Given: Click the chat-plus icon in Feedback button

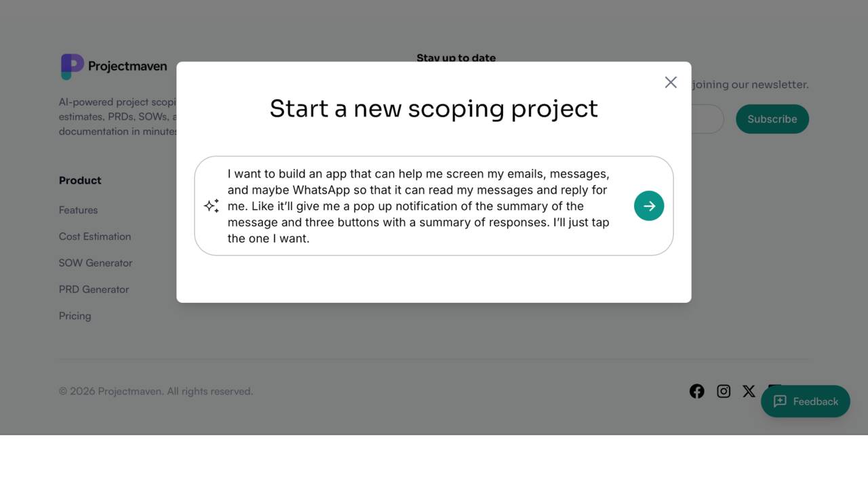Looking at the screenshot, I should [780, 401].
